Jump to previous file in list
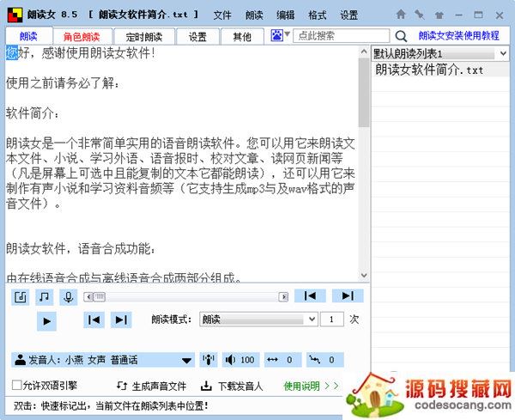 310,295
